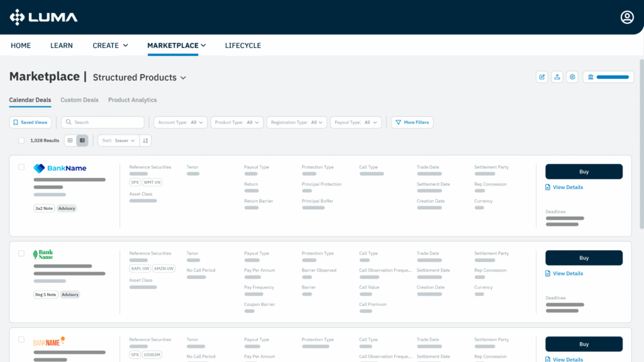Switch to list view layout
The height and width of the screenshot is (362, 644).
(x=82, y=141)
